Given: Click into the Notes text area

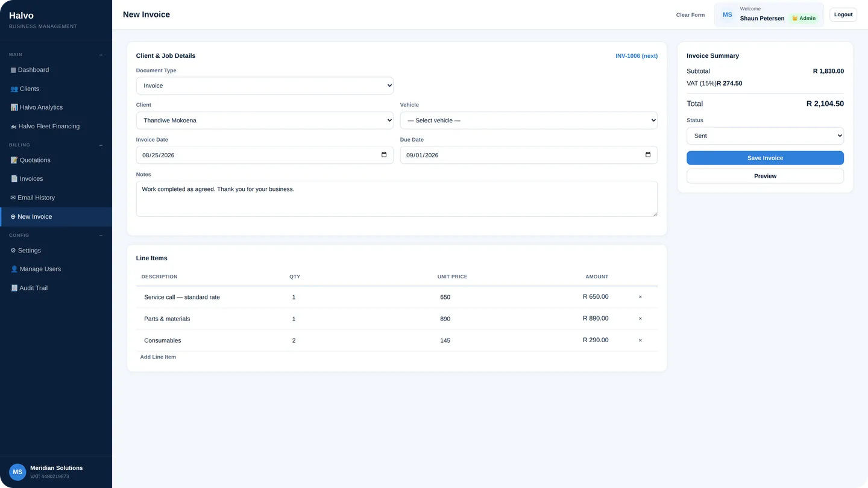Looking at the screenshot, I should click(x=397, y=199).
